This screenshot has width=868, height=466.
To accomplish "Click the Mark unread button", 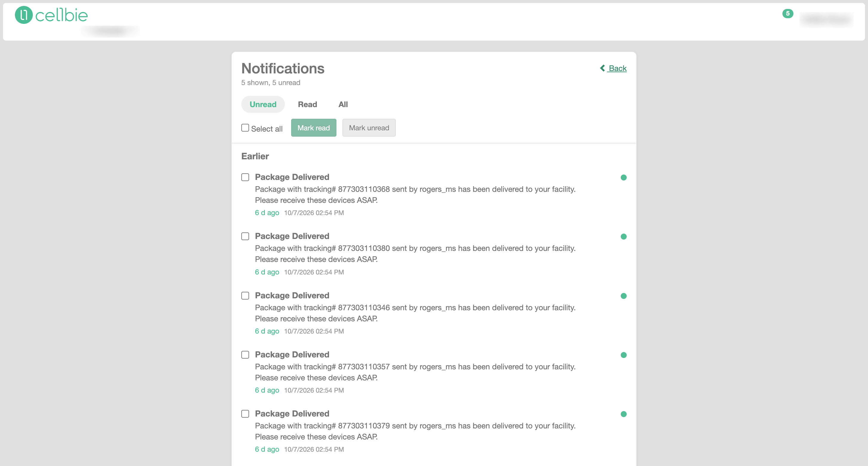I will tap(369, 128).
